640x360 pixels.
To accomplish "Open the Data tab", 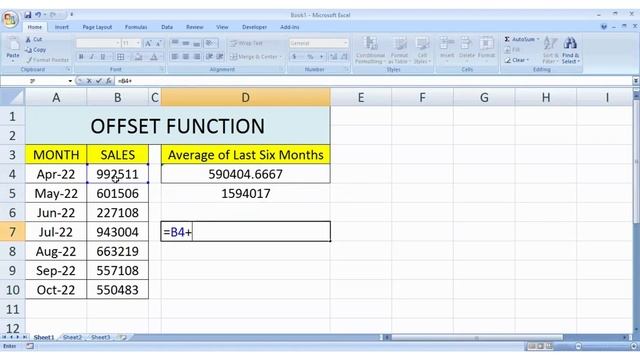I will coord(167,27).
